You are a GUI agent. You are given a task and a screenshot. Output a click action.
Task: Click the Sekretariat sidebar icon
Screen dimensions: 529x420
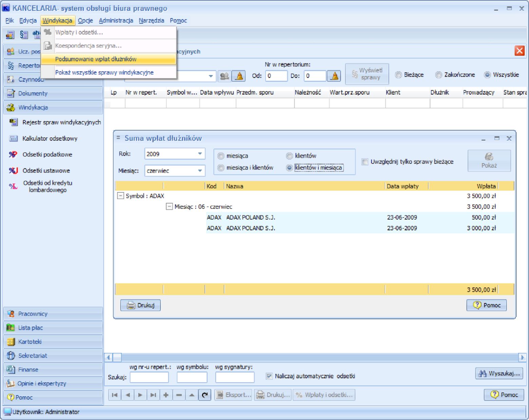[11, 356]
